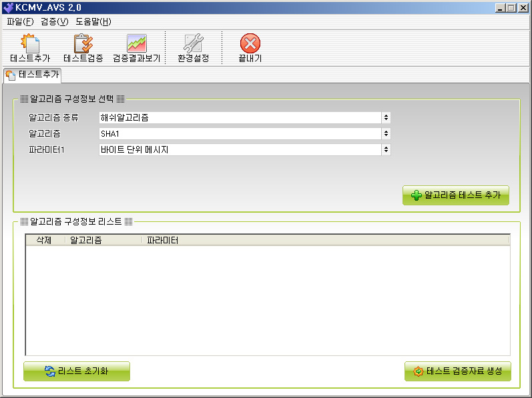532x398 pixels.
Task: Select the 테스트추가 tab
Action: pos(33,75)
